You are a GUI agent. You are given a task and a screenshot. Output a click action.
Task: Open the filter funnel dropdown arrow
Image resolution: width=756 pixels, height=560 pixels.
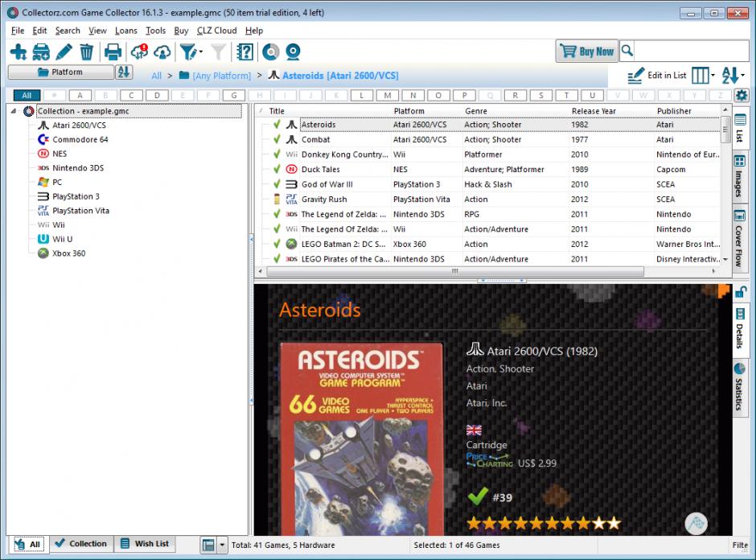tap(201, 51)
